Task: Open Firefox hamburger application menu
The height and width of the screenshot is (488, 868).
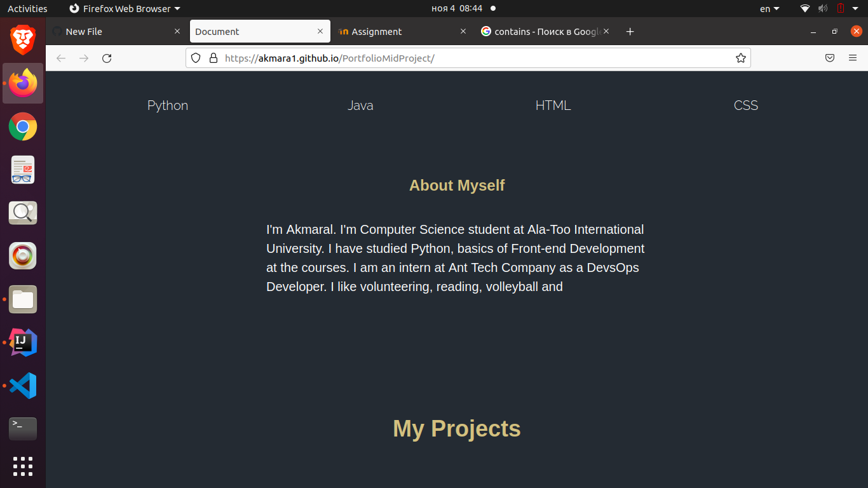Action: (853, 58)
